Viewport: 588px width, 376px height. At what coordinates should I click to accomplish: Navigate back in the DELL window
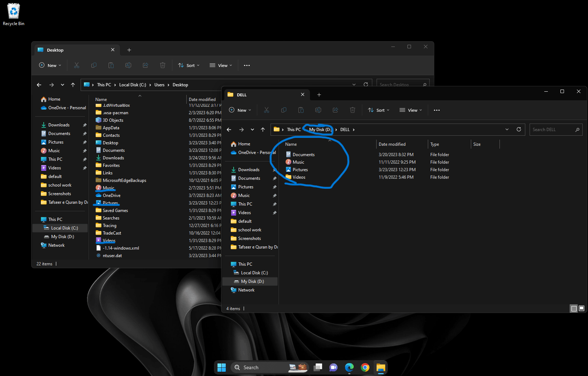(x=229, y=130)
